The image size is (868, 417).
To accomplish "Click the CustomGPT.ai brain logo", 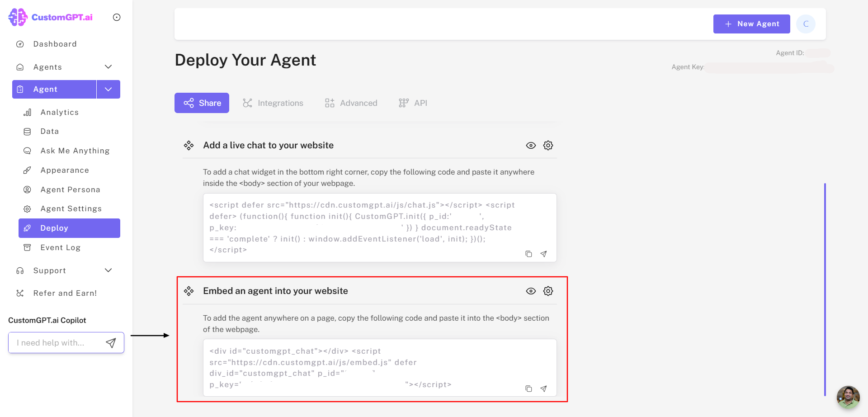I will pyautogui.click(x=18, y=17).
